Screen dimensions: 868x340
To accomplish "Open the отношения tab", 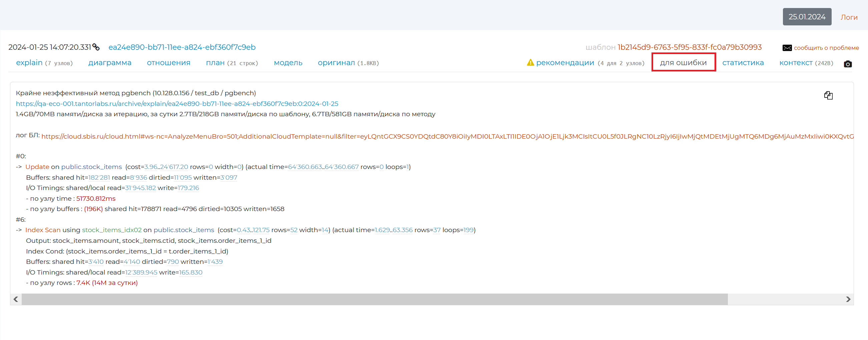I will pyautogui.click(x=168, y=63).
